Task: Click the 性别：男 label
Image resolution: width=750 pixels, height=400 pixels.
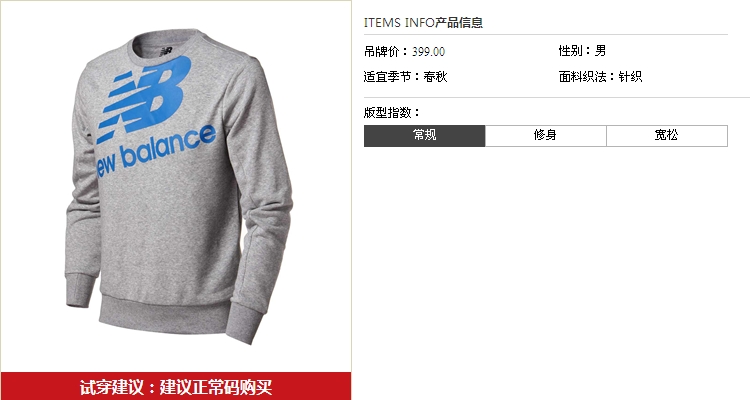Action: (x=582, y=51)
